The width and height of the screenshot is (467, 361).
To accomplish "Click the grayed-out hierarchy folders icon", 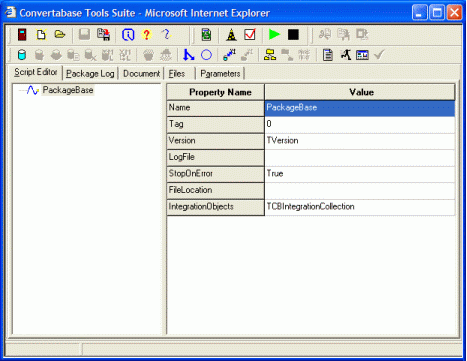I will (x=287, y=55).
